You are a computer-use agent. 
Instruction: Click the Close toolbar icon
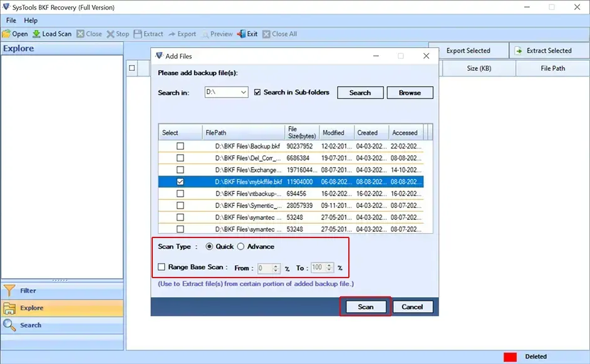coord(80,34)
